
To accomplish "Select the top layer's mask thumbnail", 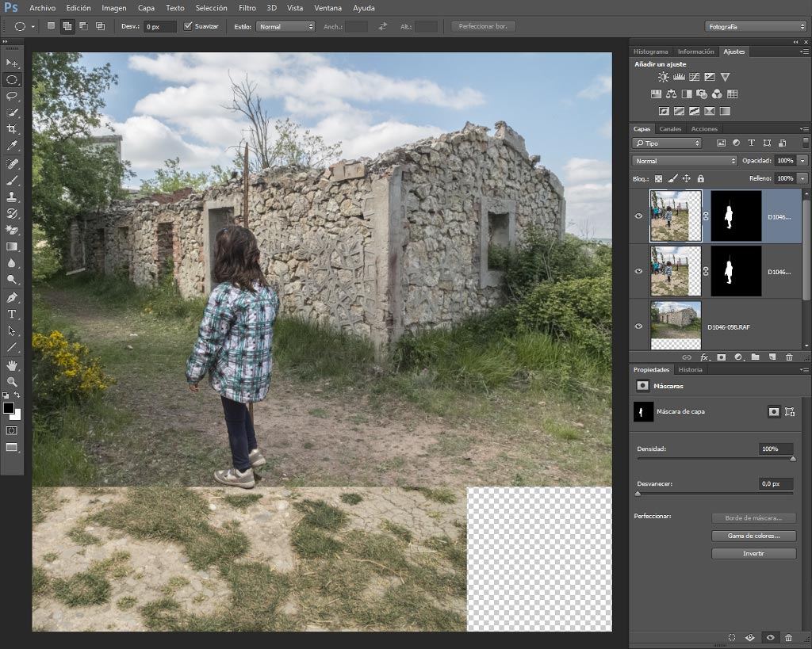I will (x=736, y=216).
